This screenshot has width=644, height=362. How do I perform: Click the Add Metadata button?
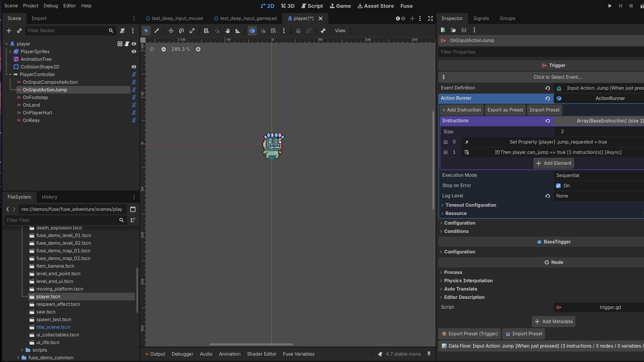point(553,321)
